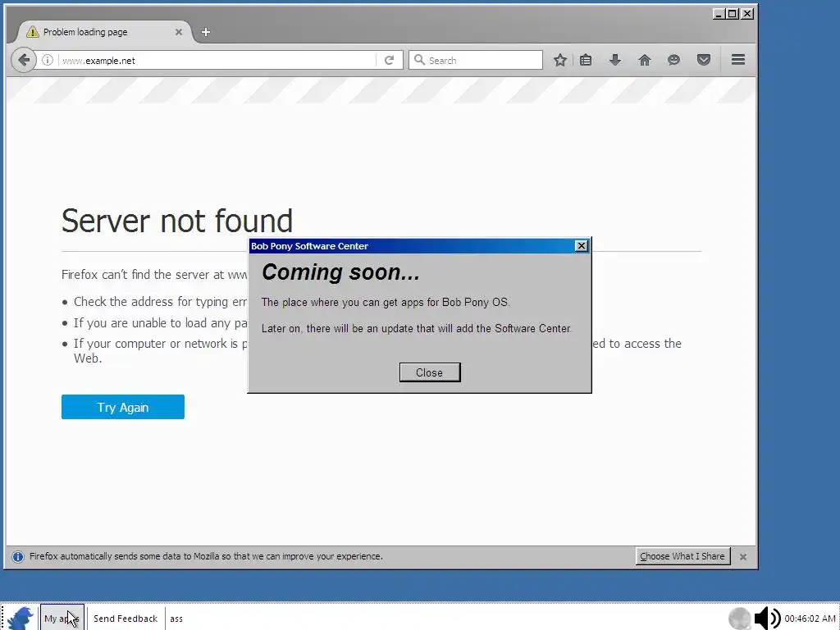The height and width of the screenshot is (630, 840).
Task: Dismiss the Firefox data notification bar
Action: coord(743,557)
